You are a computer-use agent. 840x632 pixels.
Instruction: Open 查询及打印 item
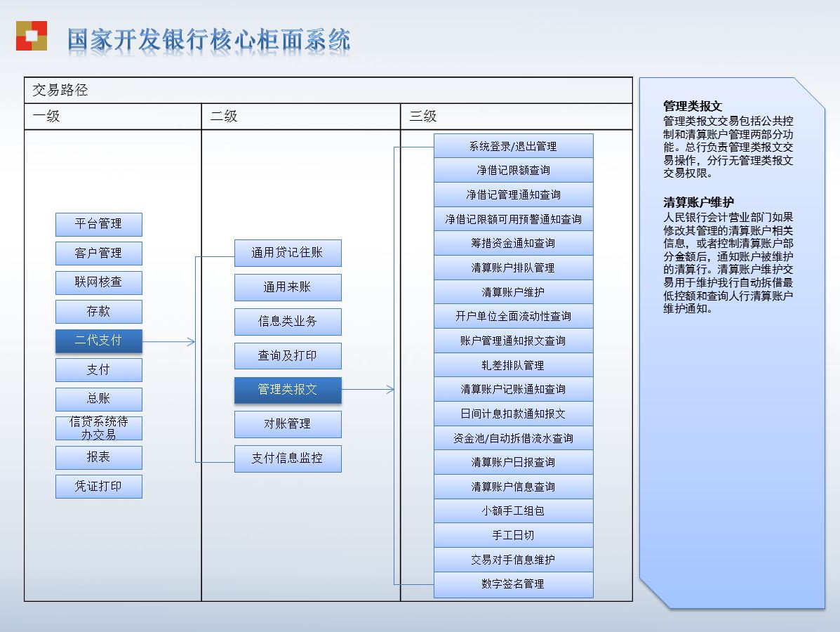pyautogui.click(x=288, y=356)
